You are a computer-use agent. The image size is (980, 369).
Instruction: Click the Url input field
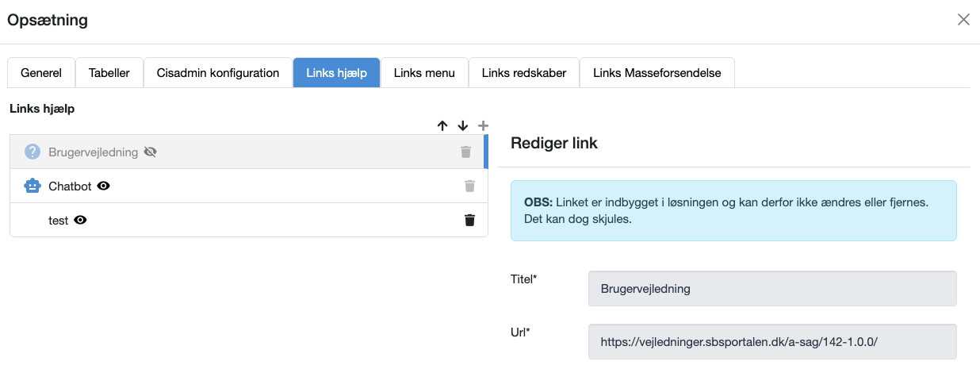(x=772, y=342)
